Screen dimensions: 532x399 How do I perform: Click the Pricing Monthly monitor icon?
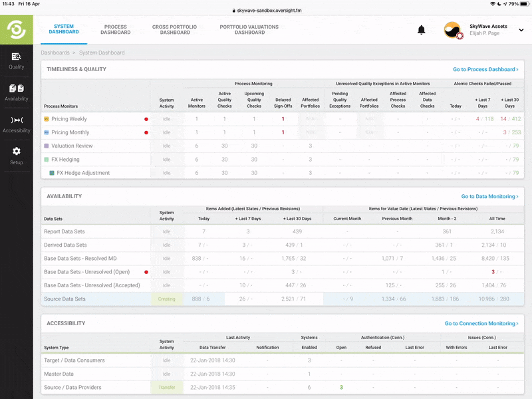pyautogui.click(x=47, y=132)
